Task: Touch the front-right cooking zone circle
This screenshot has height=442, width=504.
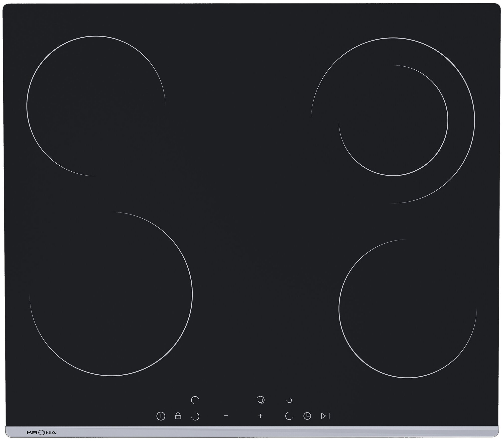Action: tap(408, 308)
